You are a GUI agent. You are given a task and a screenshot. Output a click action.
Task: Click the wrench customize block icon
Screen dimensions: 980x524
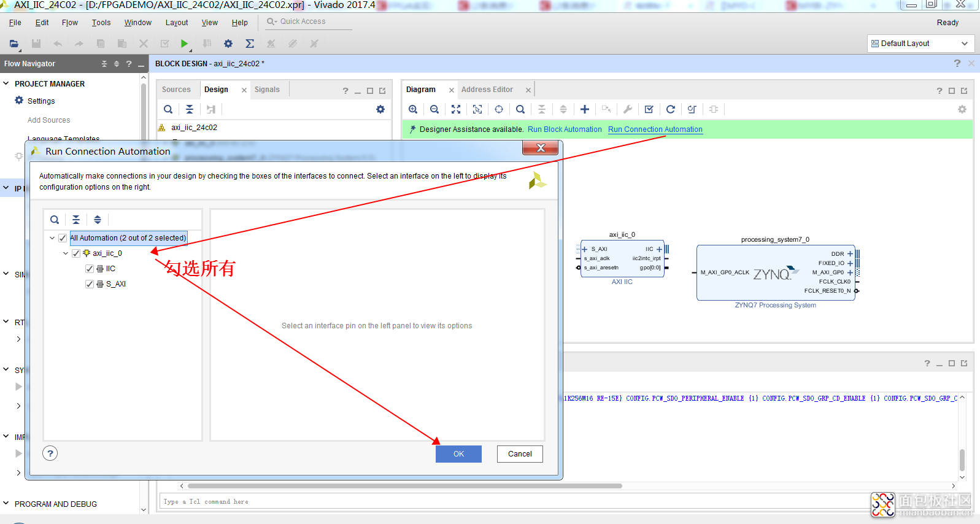point(628,109)
